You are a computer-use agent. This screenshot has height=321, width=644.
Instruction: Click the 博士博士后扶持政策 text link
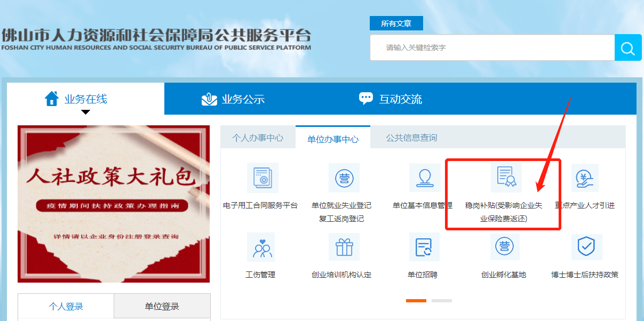pos(585,275)
